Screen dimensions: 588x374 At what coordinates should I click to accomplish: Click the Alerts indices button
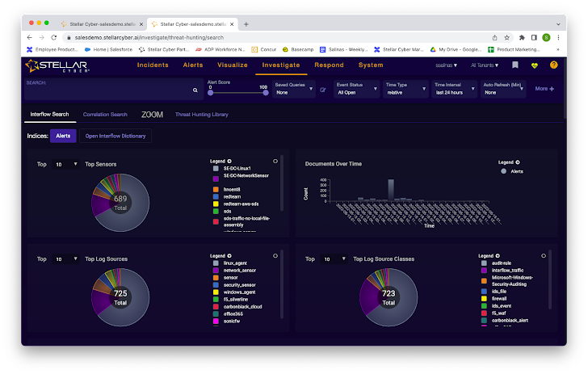[61, 136]
